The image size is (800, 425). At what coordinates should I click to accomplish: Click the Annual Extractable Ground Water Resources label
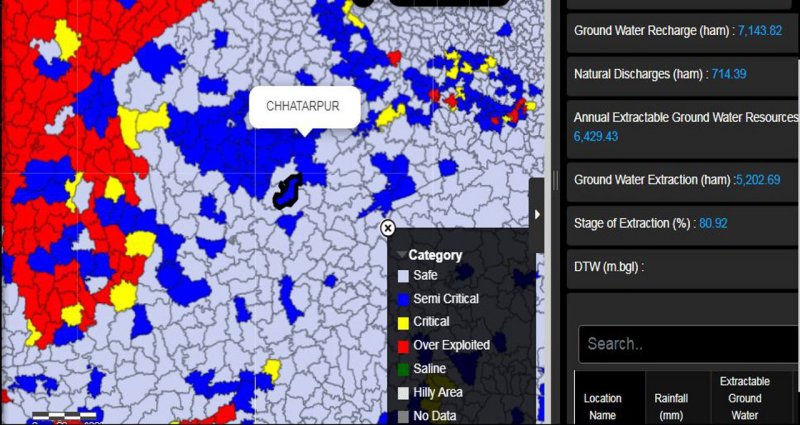tap(686, 117)
